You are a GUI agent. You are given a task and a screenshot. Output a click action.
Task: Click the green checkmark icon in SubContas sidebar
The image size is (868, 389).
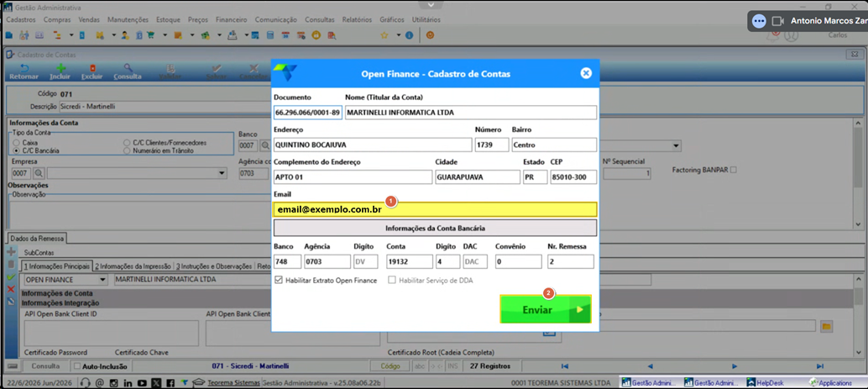11,276
